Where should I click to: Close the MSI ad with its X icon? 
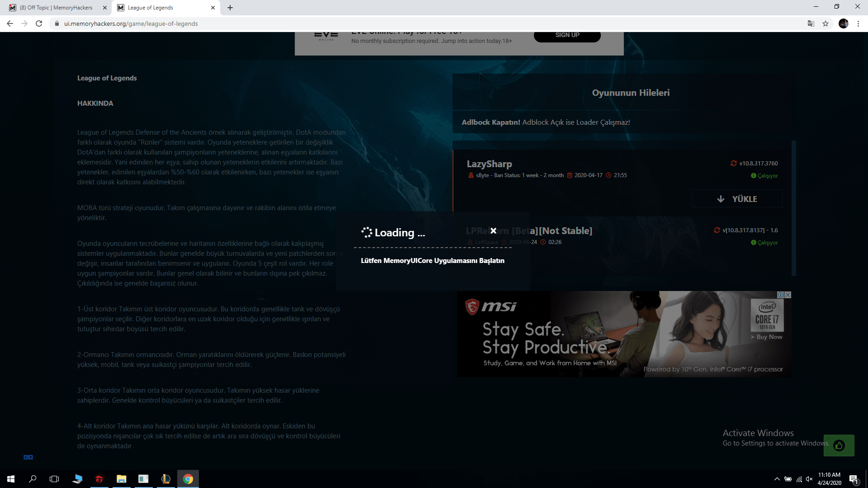[x=788, y=295]
